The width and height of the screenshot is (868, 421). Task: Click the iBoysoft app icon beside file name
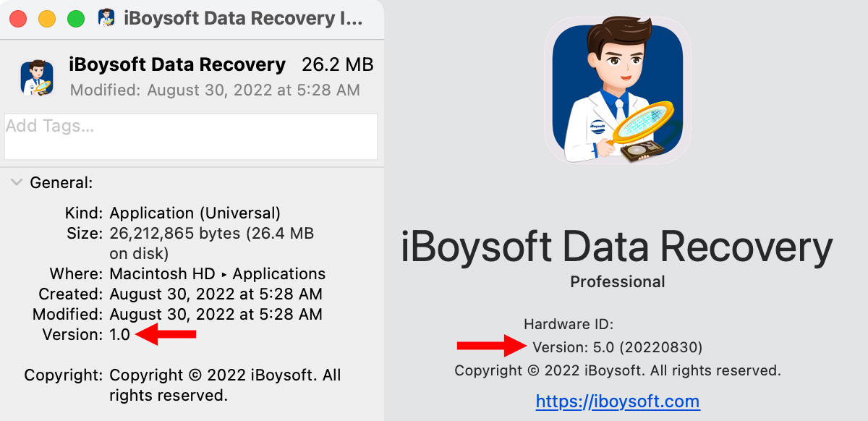(36, 78)
